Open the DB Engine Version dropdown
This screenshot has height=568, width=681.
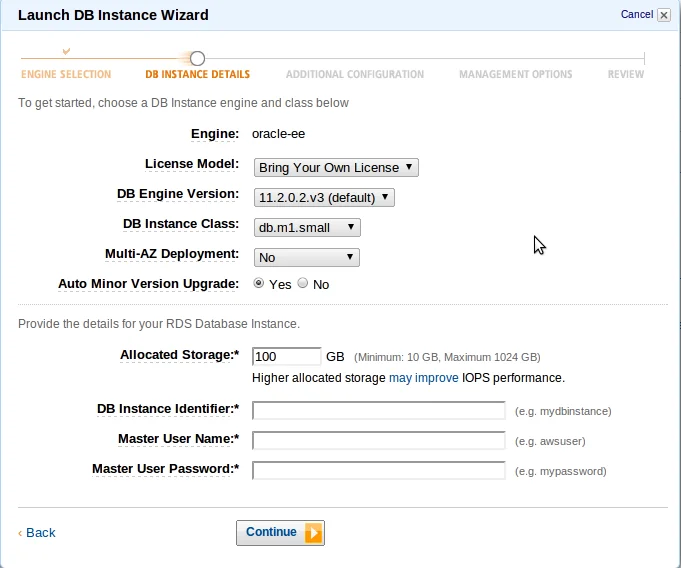[324, 198]
